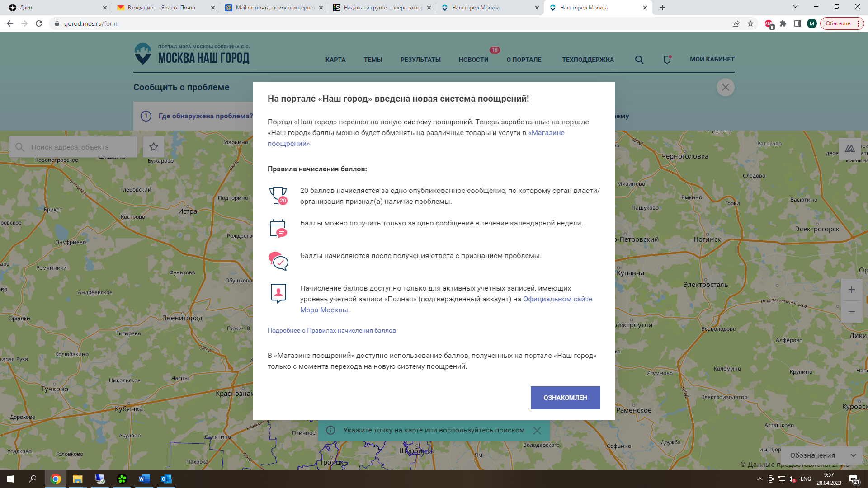The image size is (868, 488).
Task: Switch map layer view icon
Action: coord(849,149)
